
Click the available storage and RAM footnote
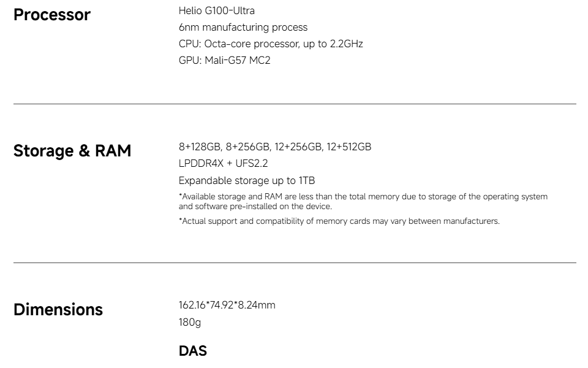click(x=363, y=201)
